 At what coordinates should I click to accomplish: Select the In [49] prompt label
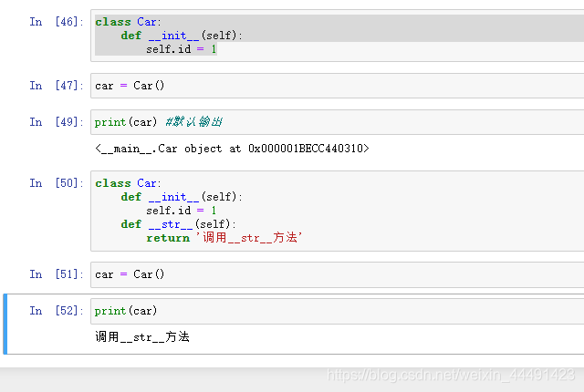tap(57, 122)
